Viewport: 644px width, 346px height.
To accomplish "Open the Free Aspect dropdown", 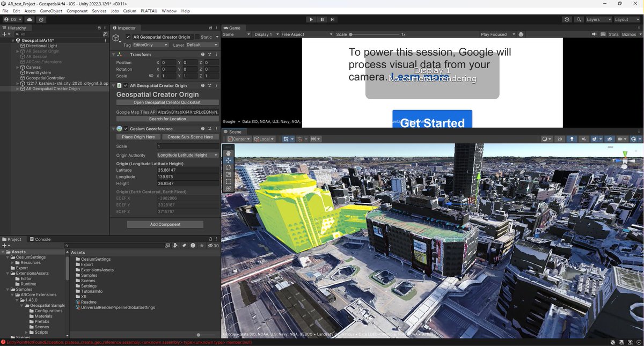I will pos(307,34).
